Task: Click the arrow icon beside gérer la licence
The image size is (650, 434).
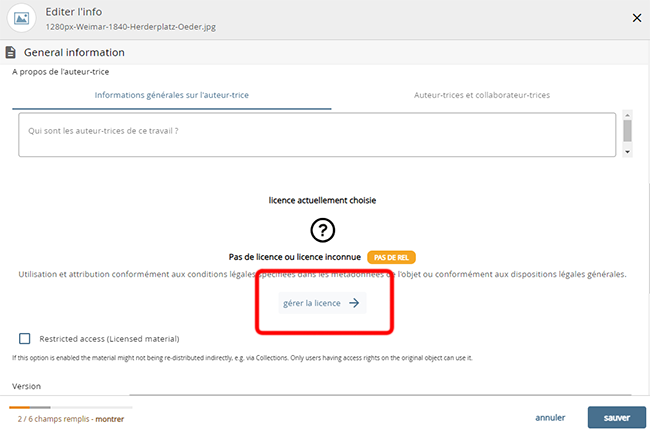Action: click(354, 303)
